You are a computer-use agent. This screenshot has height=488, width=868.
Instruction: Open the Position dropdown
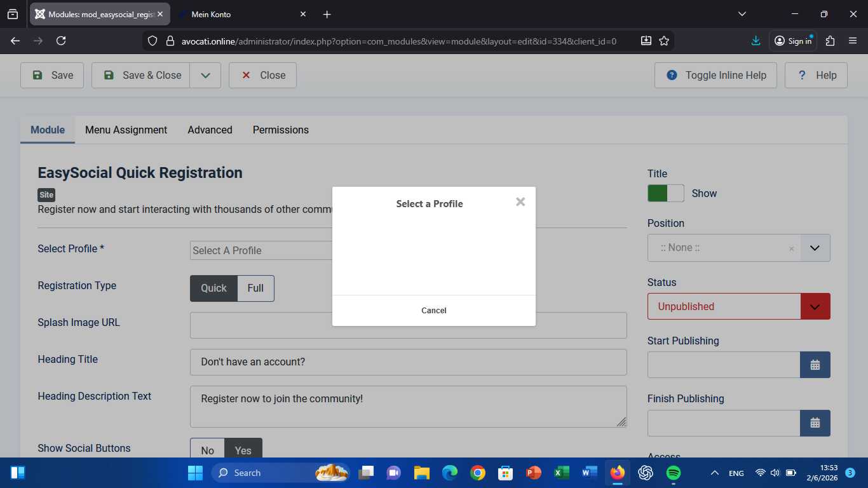click(815, 248)
